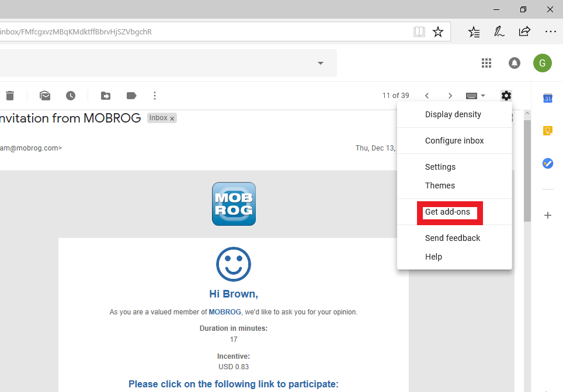Toggle the browser reading view icon
This screenshot has height=392, width=563.
419,32
